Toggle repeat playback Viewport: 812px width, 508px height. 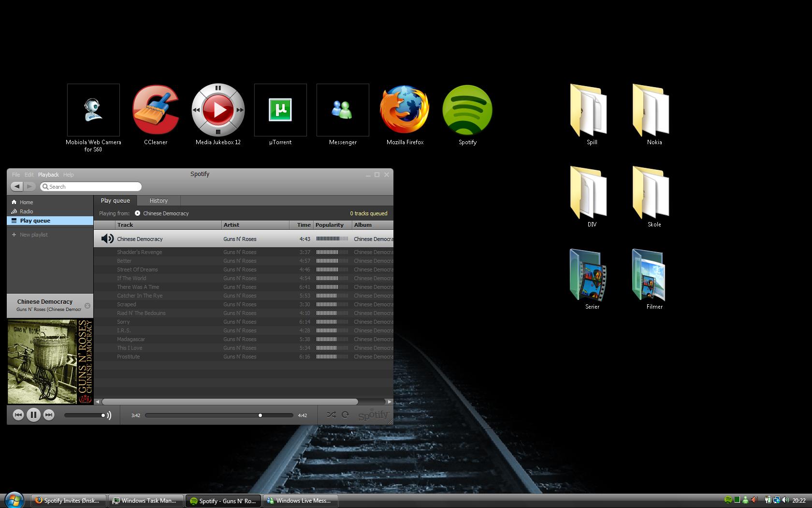point(345,415)
